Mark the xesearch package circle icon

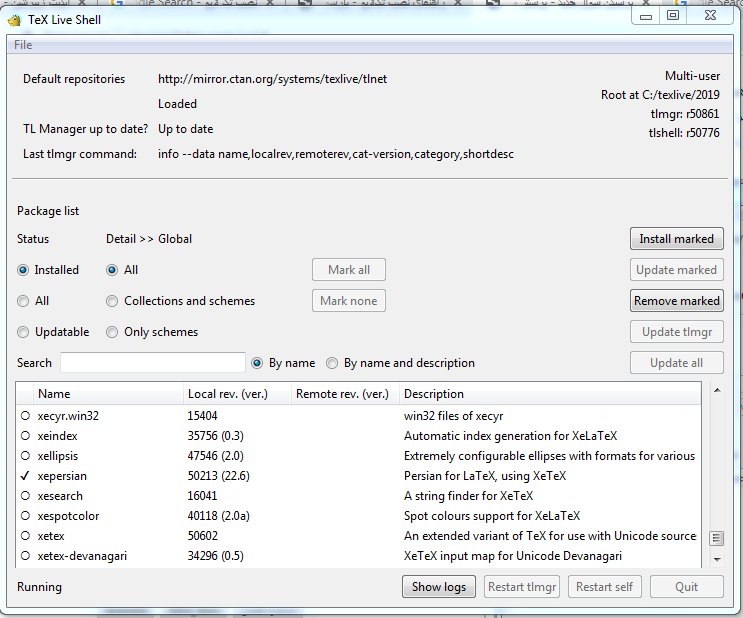26,496
